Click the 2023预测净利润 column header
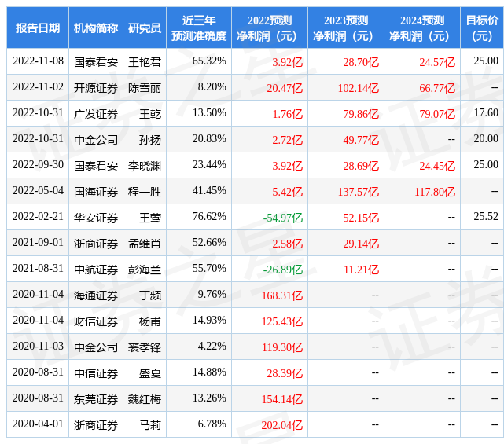Image resolution: width=504 pixels, height=444 pixels. coord(346,28)
